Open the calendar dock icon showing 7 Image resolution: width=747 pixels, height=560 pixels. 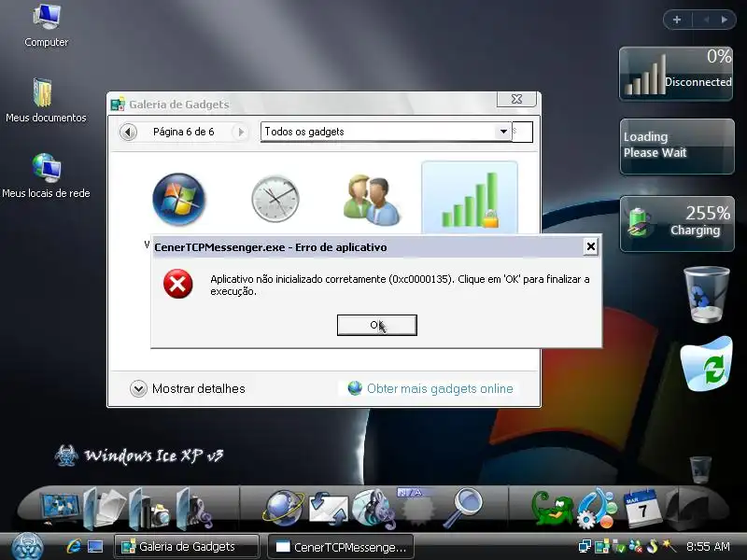pyautogui.click(x=642, y=508)
